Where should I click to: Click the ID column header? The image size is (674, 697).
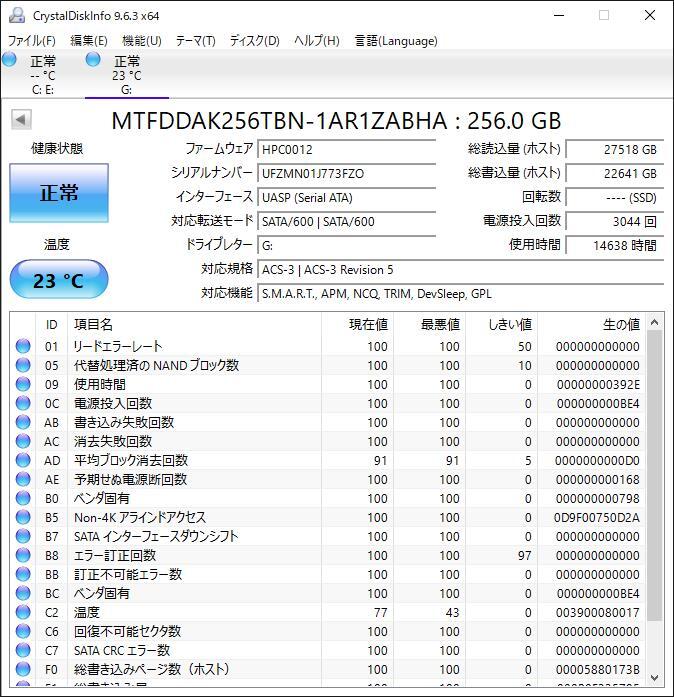[x=52, y=324]
